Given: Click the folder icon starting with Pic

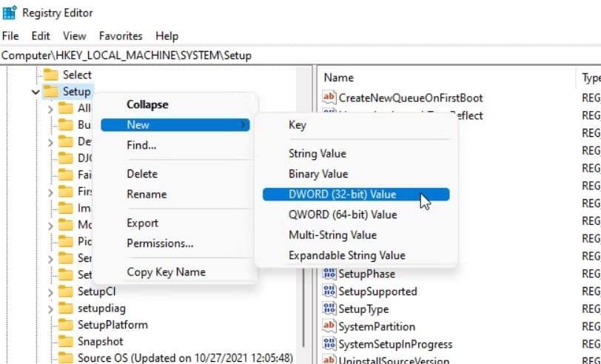Looking at the screenshot, I should pos(65,241).
